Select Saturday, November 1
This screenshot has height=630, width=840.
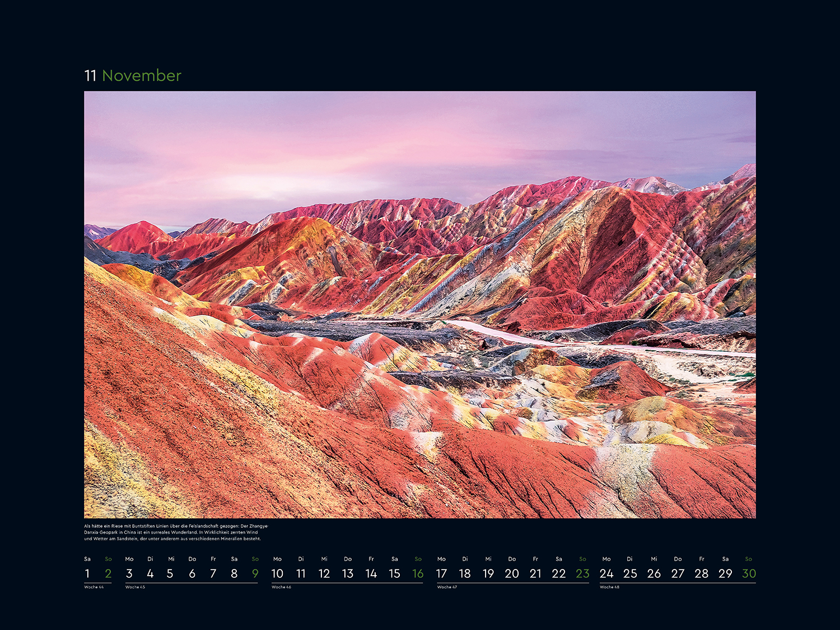click(x=87, y=573)
